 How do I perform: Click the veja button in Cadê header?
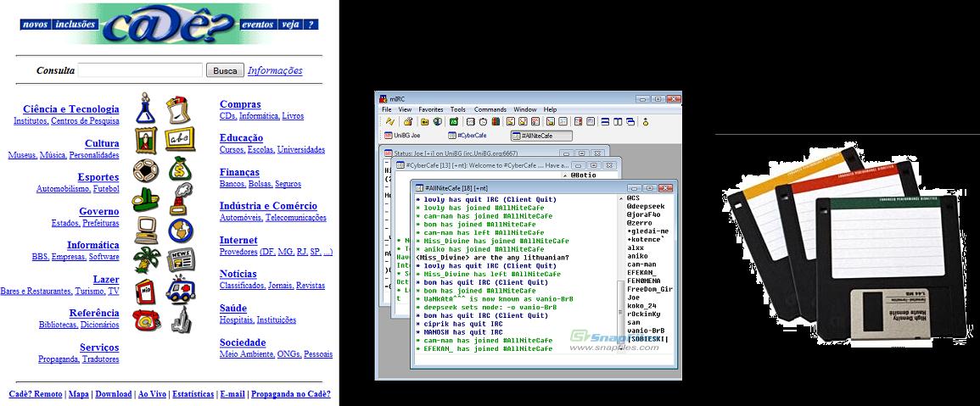click(x=291, y=25)
